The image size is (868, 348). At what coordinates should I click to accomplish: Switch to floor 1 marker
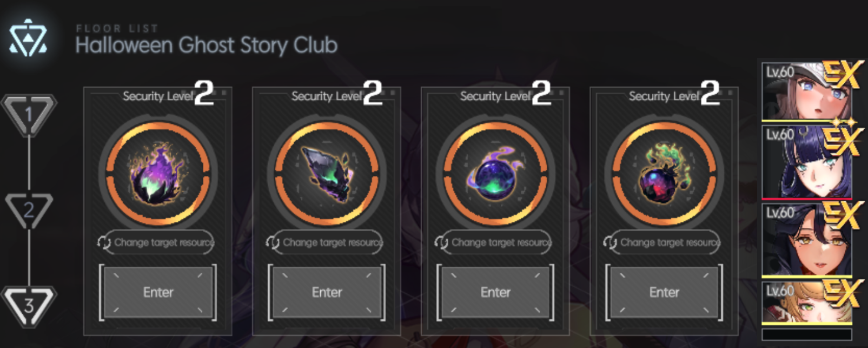point(29,115)
